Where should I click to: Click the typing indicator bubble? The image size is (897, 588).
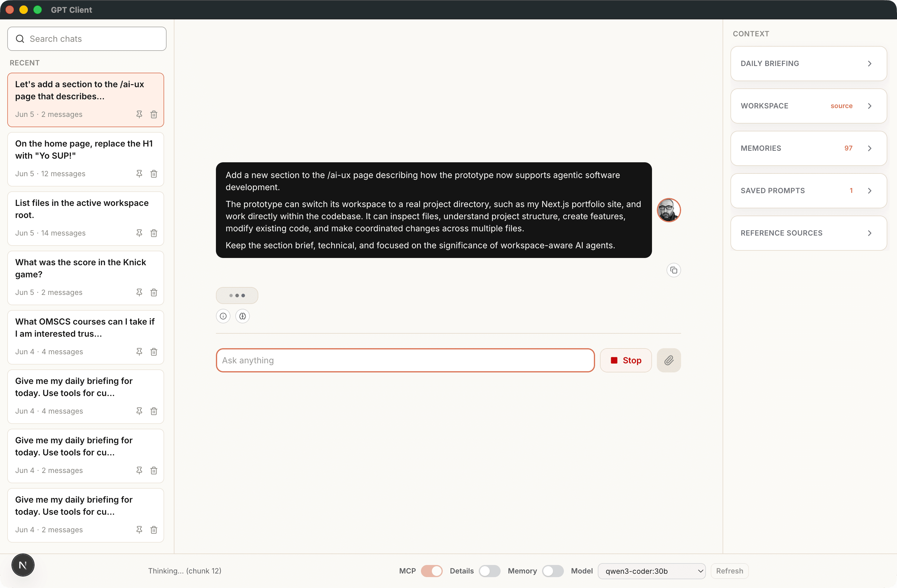click(237, 296)
